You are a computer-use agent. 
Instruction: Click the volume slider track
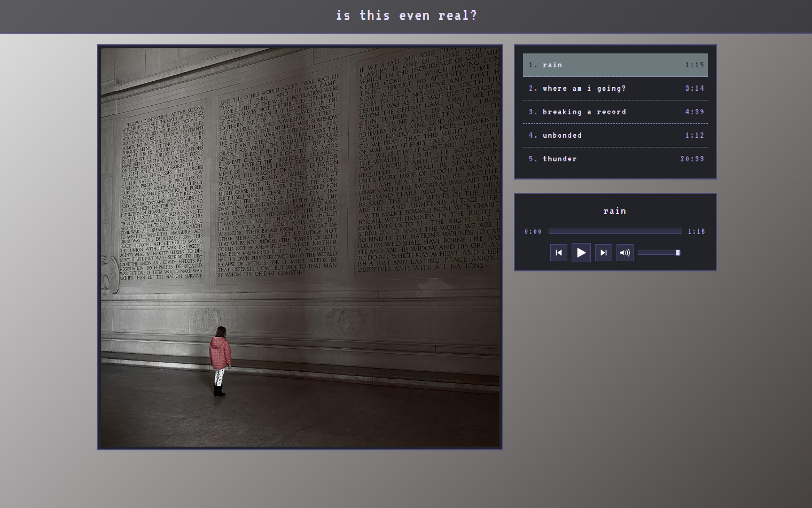point(656,253)
